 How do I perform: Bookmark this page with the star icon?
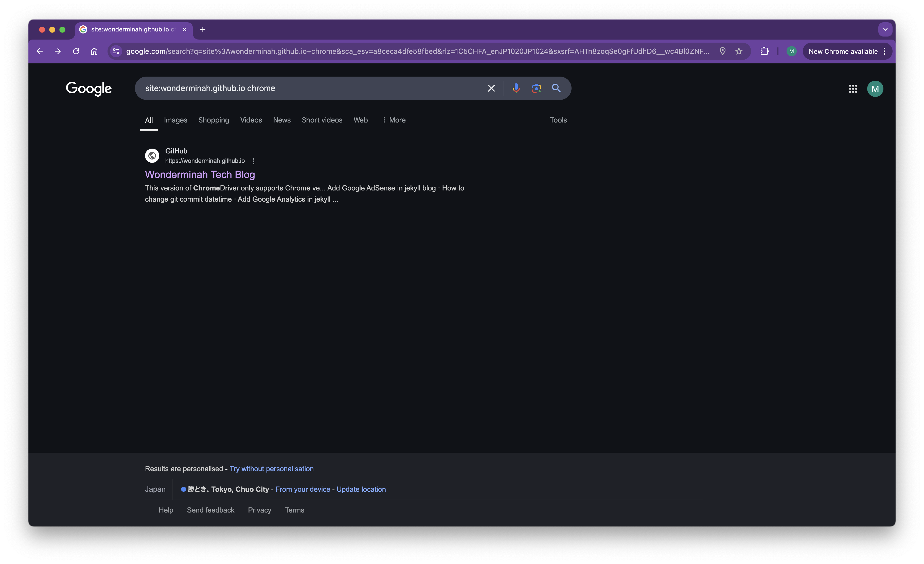(x=739, y=51)
